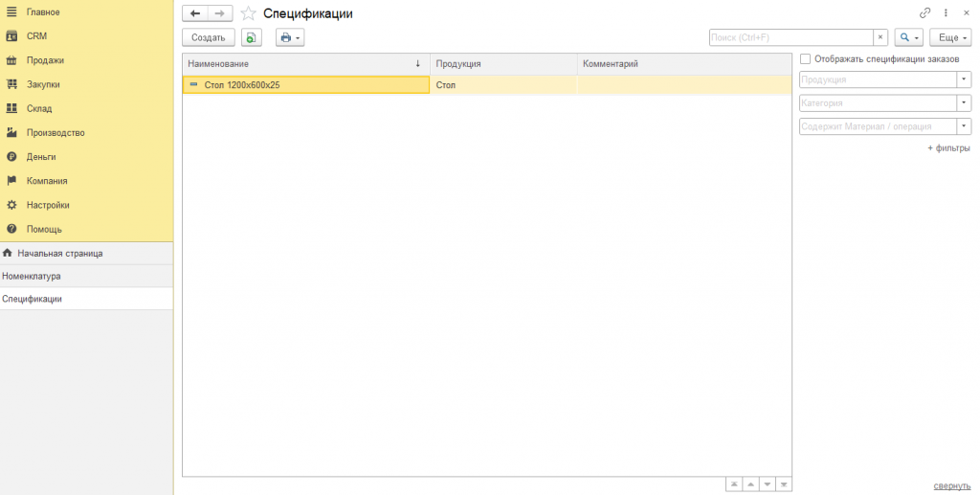Open the three-dot window menu

pos(946,12)
